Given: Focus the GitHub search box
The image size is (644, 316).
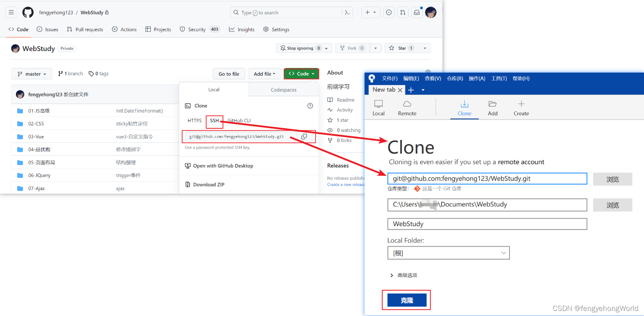Looking at the screenshot, I should click(287, 12).
